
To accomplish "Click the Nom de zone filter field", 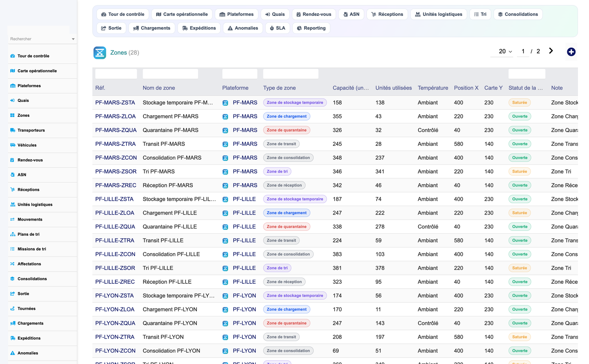I will click(170, 74).
